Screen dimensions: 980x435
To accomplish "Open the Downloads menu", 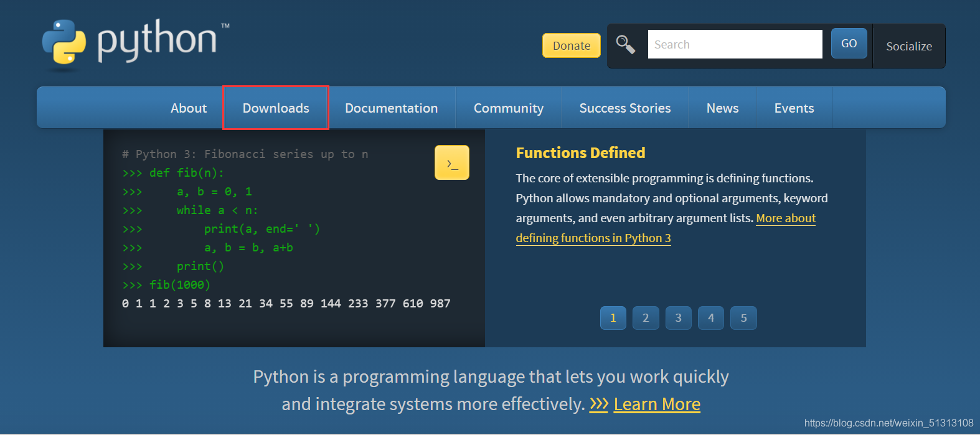I will pyautogui.click(x=276, y=108).
